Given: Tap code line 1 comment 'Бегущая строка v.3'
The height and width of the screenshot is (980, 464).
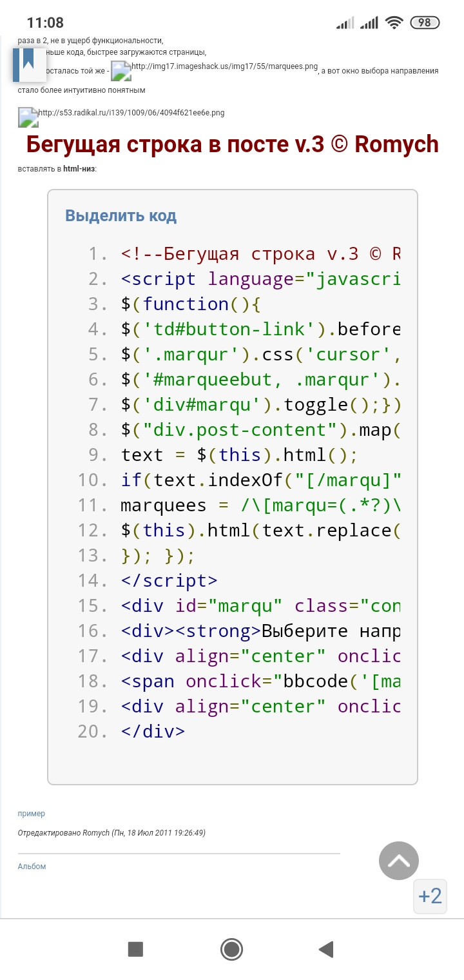Looking at the screenshot, I should pos(260,253).
